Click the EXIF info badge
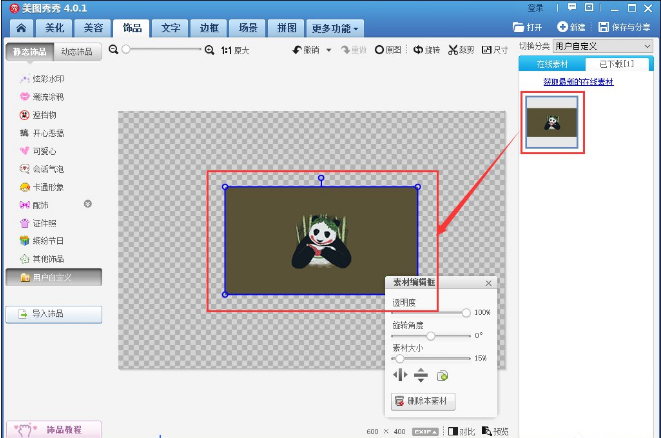The image size is (661, 438). 425,432
